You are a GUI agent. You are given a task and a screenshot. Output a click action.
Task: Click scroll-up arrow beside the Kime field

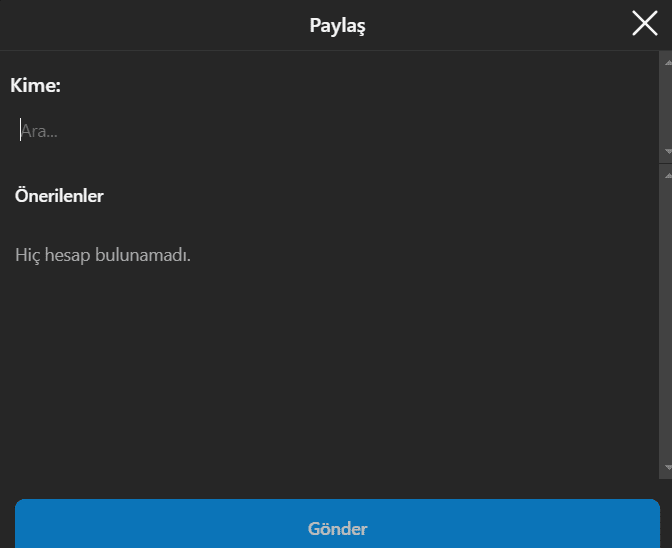click(x=668, y=63)
